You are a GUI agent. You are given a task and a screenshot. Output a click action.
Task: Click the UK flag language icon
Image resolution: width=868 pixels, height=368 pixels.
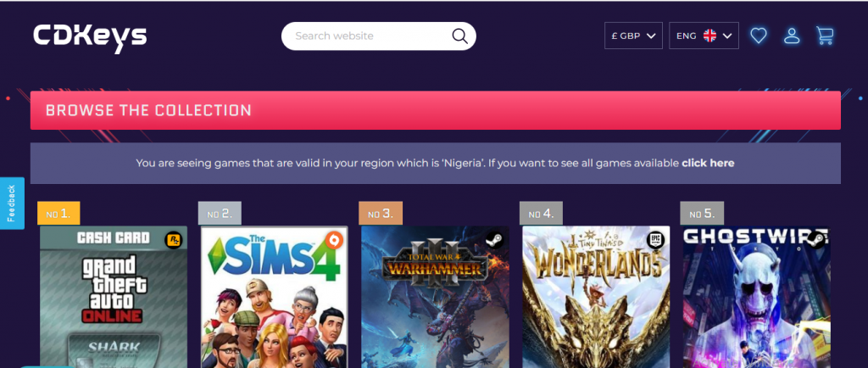(x=709, y=36)
